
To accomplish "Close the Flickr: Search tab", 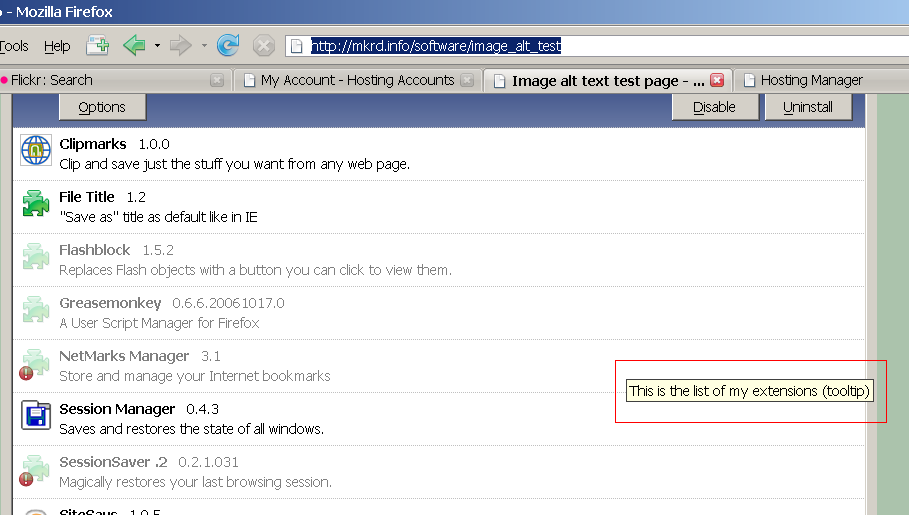I will pyautogui.click(x=217, y=80).
